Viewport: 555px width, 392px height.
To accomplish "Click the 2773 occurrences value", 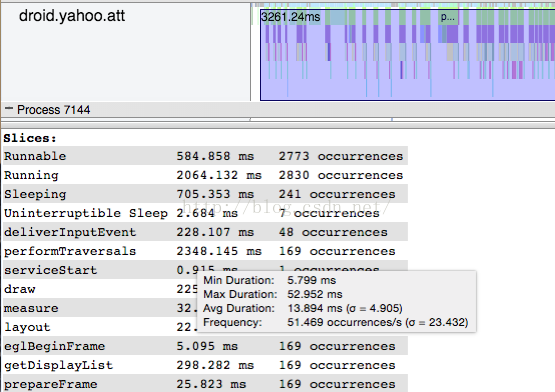I will pos(341,156).
